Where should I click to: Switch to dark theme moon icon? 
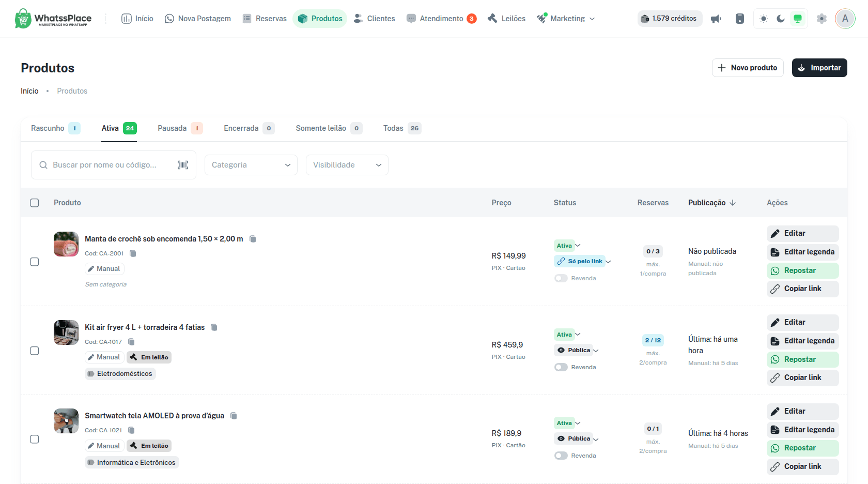781,19
